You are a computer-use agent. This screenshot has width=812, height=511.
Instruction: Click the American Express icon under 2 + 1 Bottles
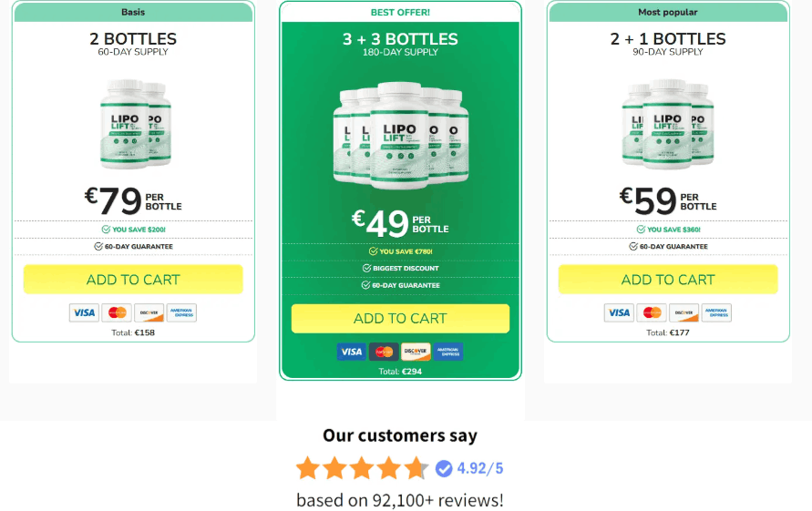point(716,312)
